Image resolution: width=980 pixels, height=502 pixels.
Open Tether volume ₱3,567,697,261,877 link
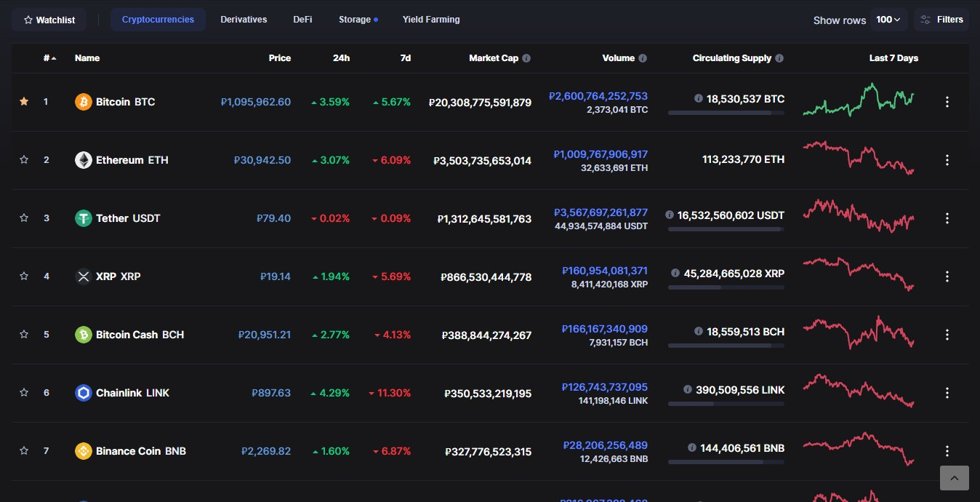601,212
